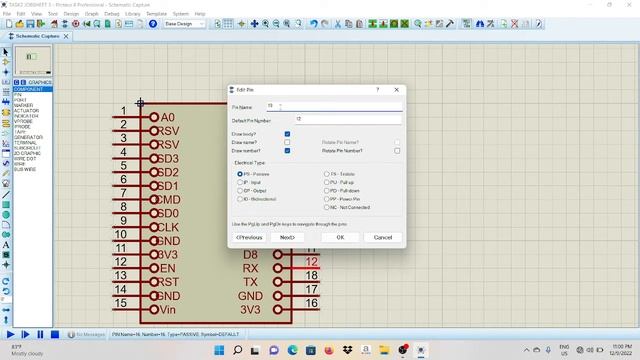Click the OK button in Edit Pin
This screenshot has width=640, height=360.
340,238
